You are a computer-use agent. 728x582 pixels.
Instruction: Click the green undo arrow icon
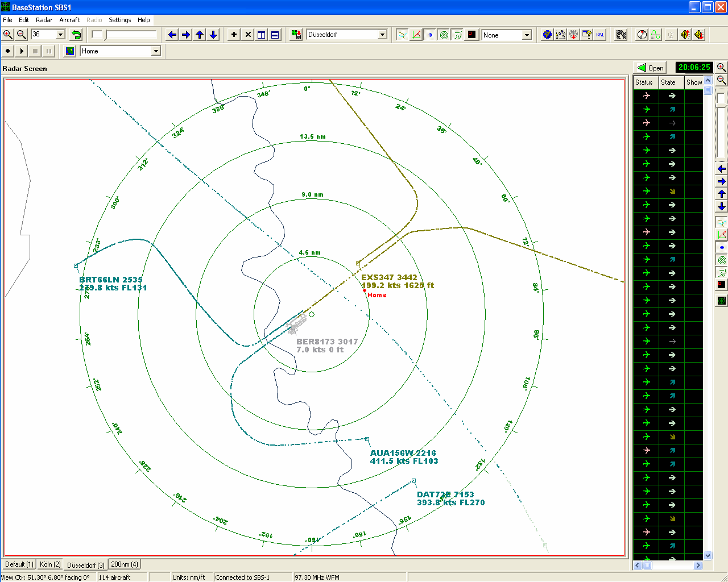(76, 35)
